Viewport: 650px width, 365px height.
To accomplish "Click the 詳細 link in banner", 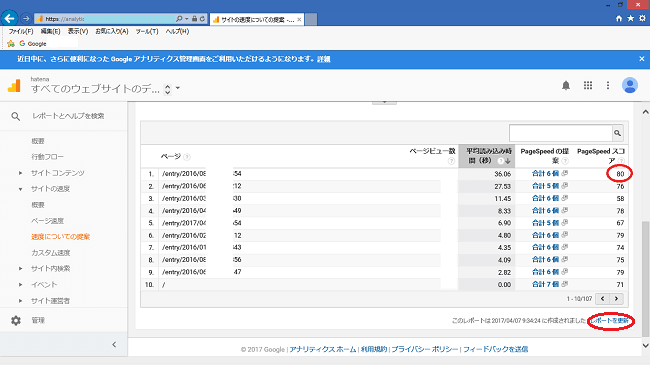I will click(x=324, y=59).
